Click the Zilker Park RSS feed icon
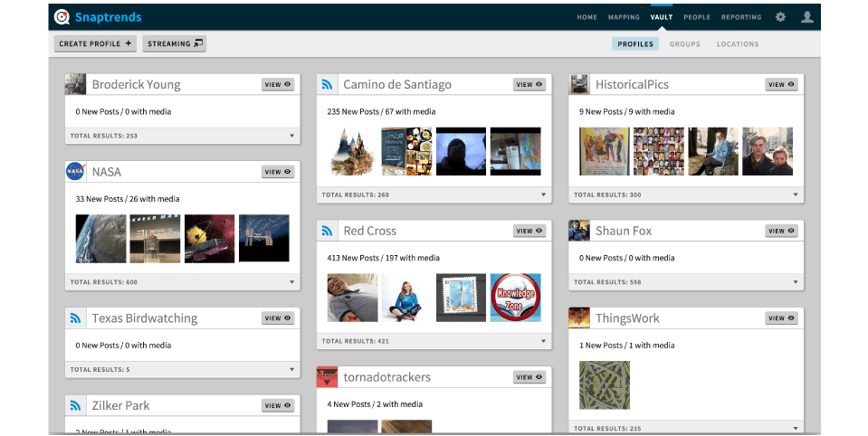Viewport: 868px width, 436px height. point(75,405)
